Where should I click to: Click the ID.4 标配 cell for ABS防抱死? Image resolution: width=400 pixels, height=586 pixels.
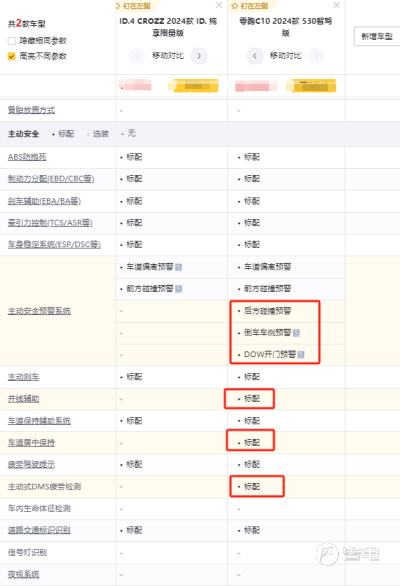point(134,157)
